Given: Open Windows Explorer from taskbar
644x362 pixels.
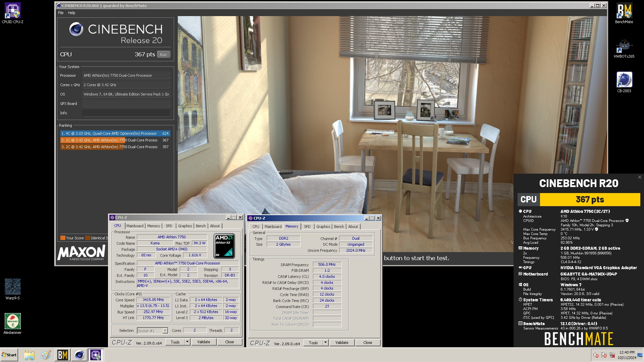Looking at the screenshot, I should click(29, 355).
